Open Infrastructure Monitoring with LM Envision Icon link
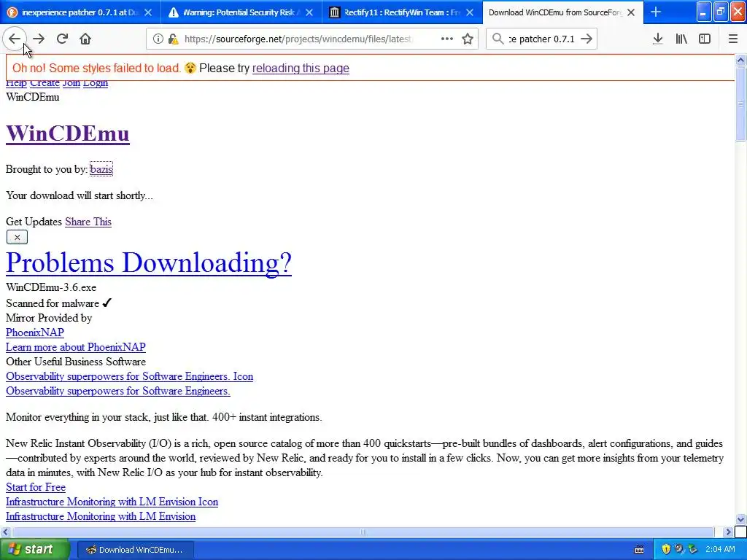Image resolution: width=747 pixels, height=560 pixels. [x=112, y=502]
